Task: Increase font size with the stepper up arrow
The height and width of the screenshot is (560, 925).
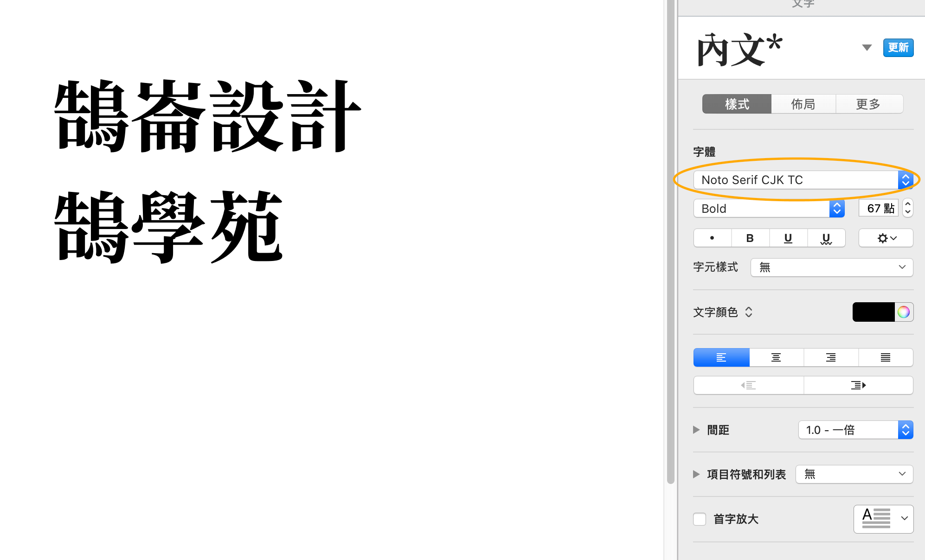Action: click(908, 204)
